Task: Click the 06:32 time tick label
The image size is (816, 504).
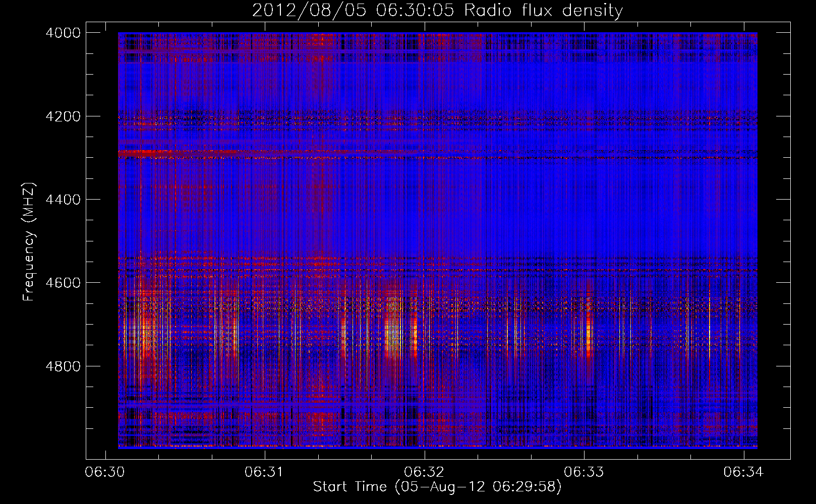Action: [424, 472]
